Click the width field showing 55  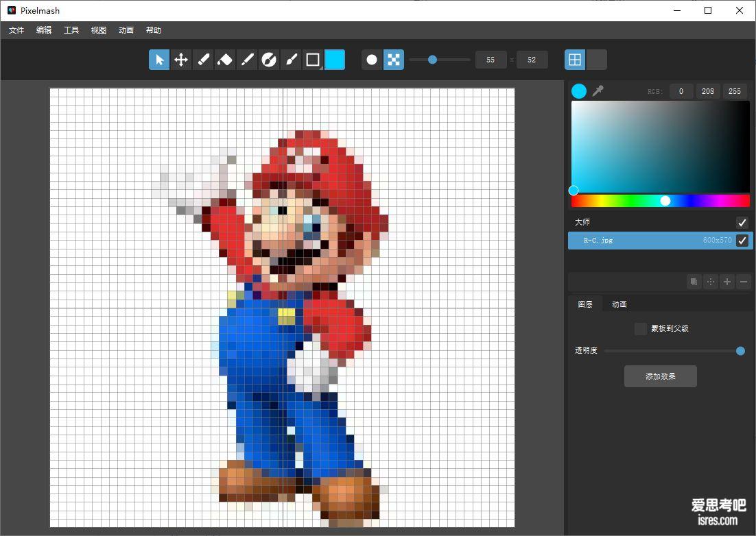[491, 60]
